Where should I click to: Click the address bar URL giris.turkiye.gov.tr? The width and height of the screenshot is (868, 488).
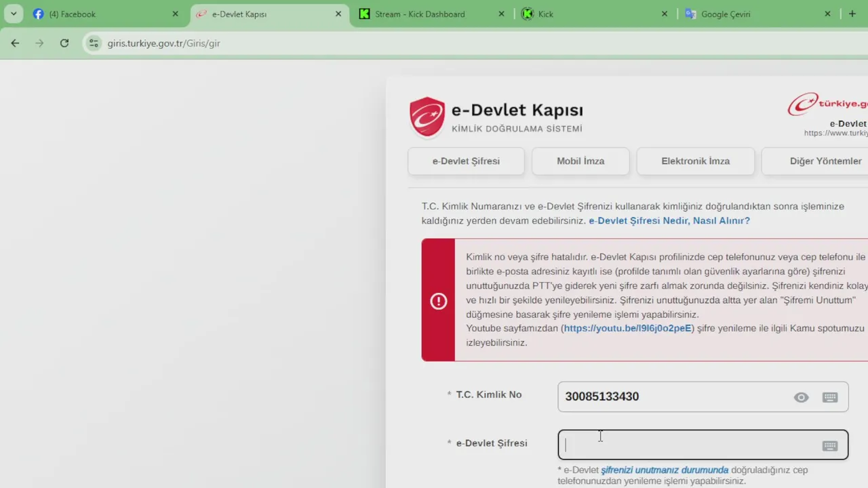(x=163, y=43)
